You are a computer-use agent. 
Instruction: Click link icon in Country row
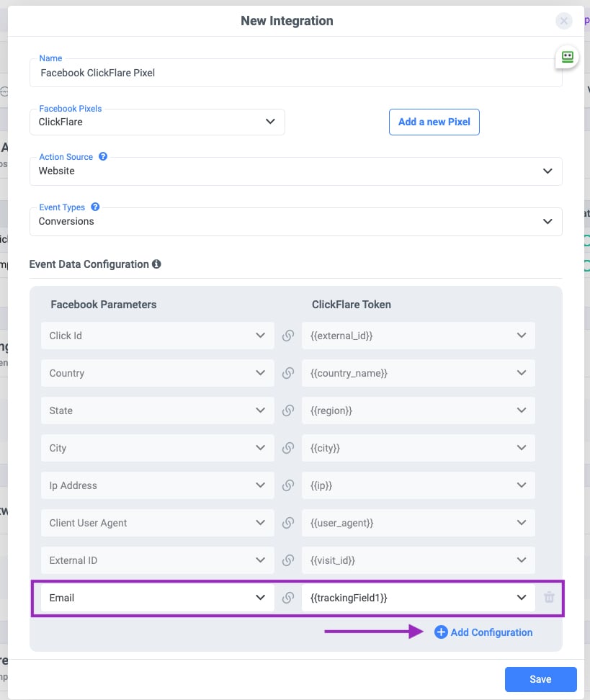point(288,373)
